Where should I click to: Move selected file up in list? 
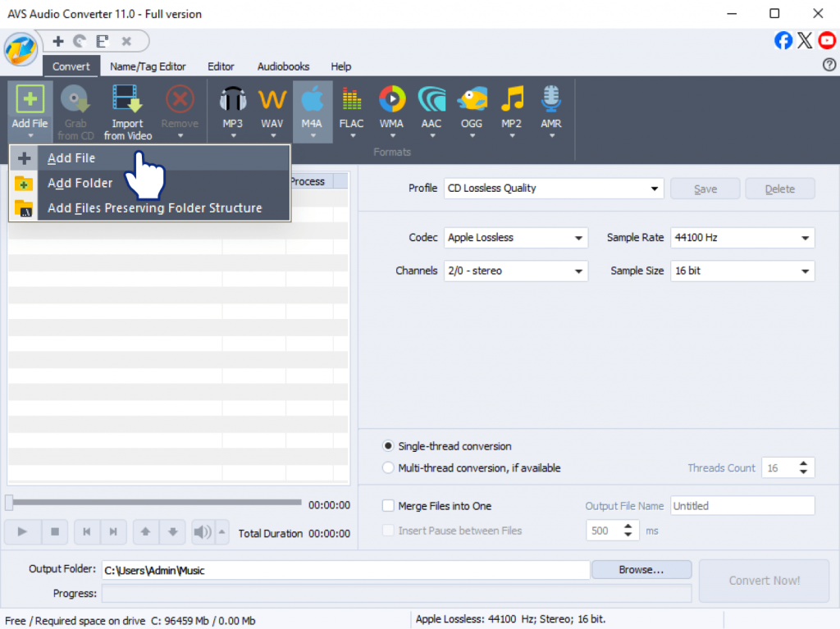tap(146, 532)
